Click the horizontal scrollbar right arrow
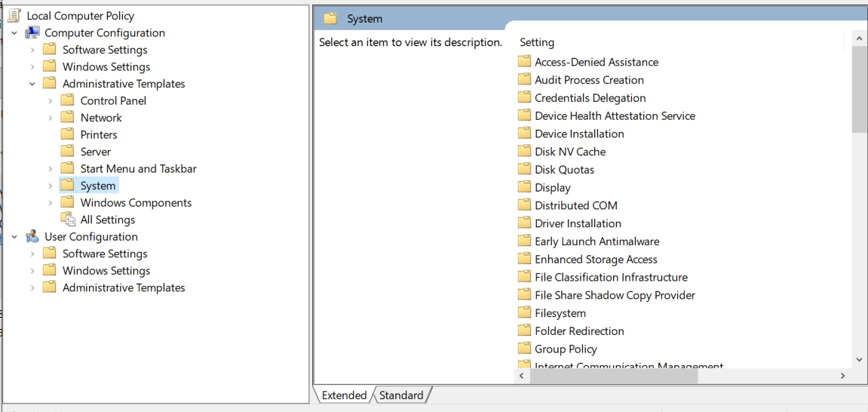This screenshot has height=412, width=868. pos(842,376)
